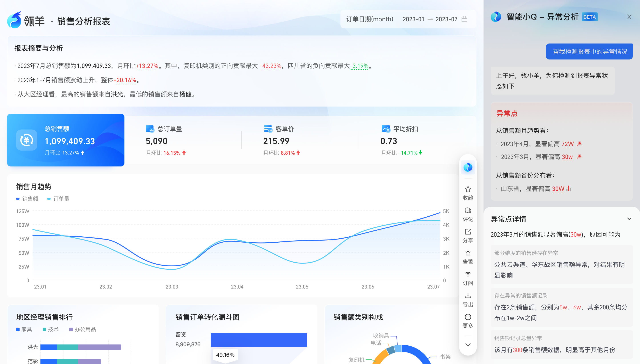The width and height of the screenshot is (640, 364).
Task: Click the 0.73 average discount value
Action: tap(388, 141)
